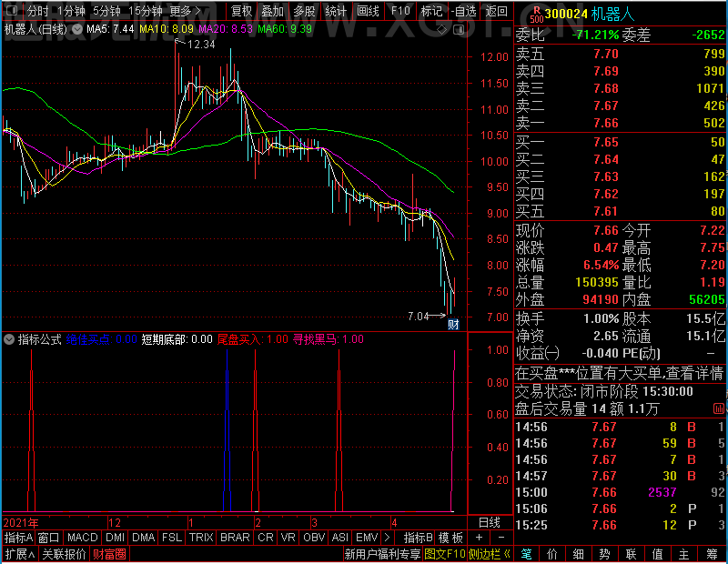Viewport: 728px width, 564px height.
Task: Select the 1分钟 timeframe
Action: coord(71,11)
